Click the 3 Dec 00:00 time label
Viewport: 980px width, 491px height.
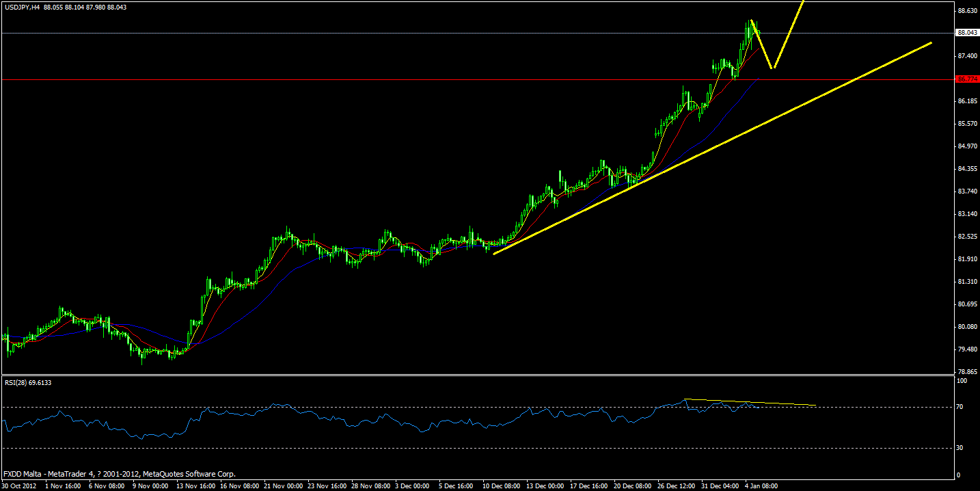point(413,486)
